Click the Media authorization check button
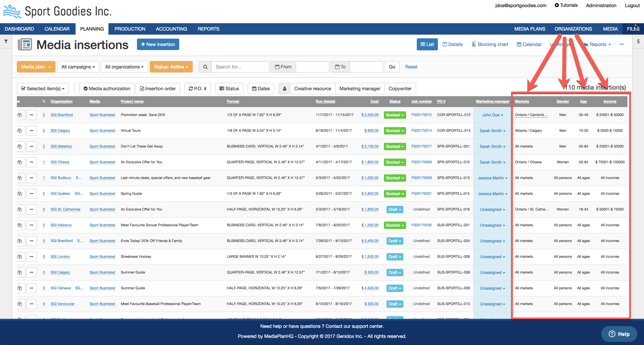 [x=107, y=89]
